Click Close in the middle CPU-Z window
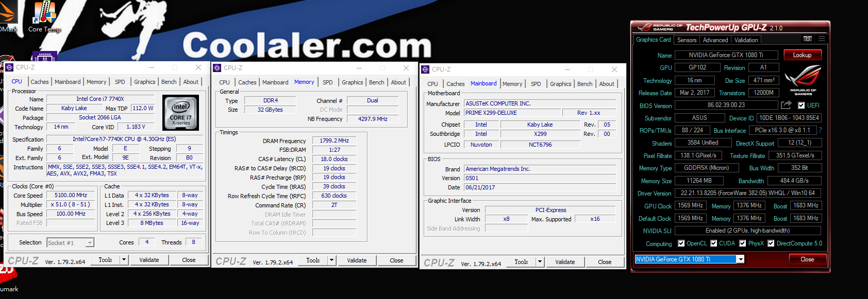Image resolution: width=868 pixels, height=299 pixels. tap(396, 260)
